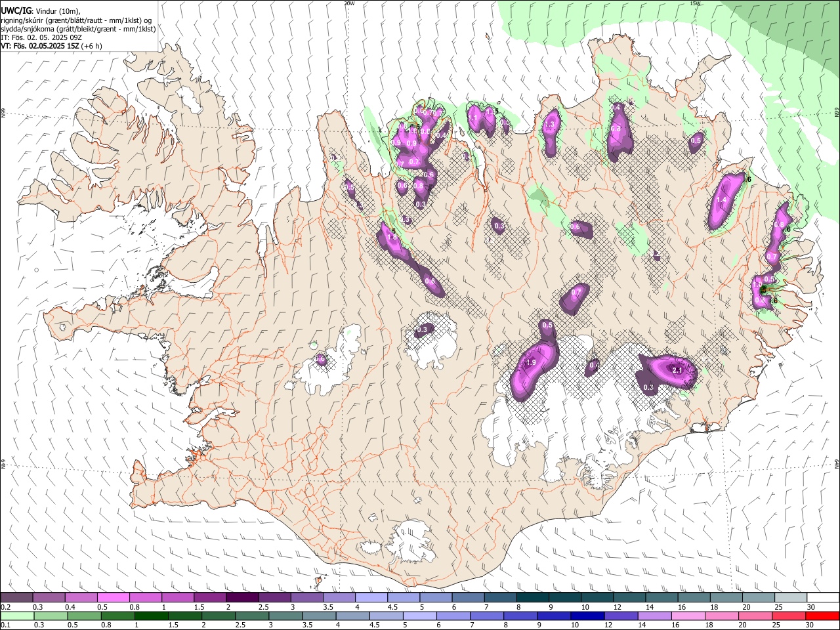
Task: Pick the deep navy blue 10 swatch in the rain scale
Action: [587, 616]
